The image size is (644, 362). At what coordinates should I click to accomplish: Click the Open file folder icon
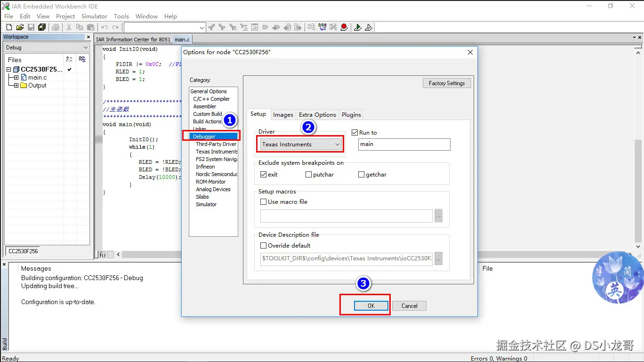point(20,27)
